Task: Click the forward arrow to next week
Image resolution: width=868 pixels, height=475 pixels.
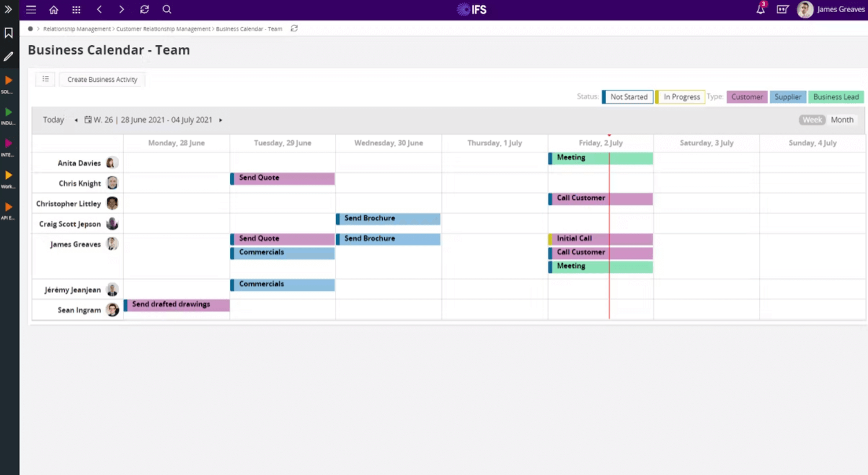Action: [220, 119]
